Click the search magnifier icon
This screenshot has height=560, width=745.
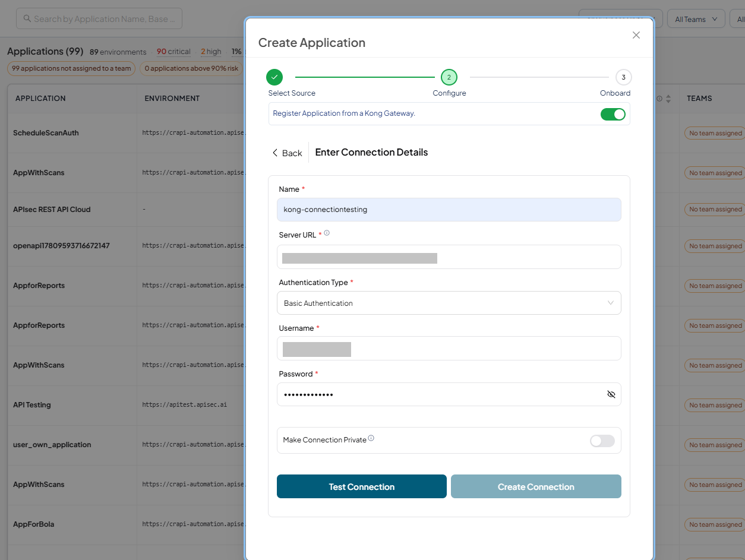pos(27,18)
